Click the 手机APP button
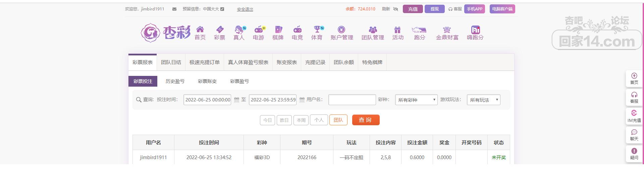 coord(475,9)
